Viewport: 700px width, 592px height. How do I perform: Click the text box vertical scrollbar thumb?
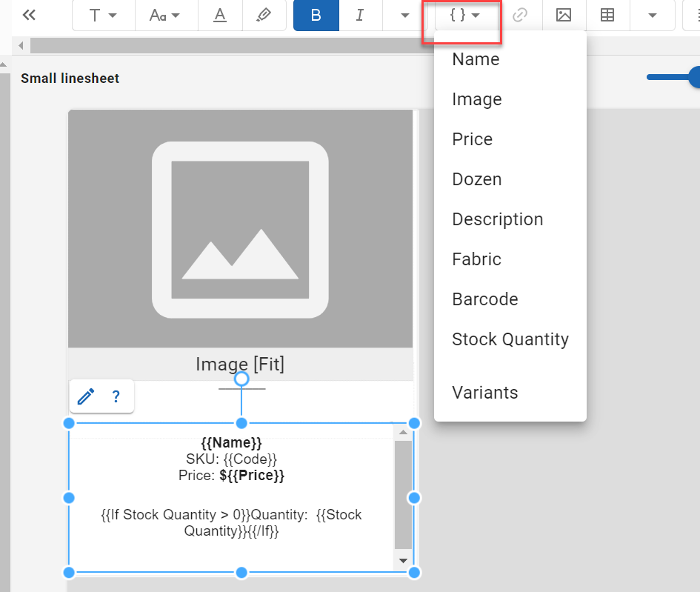tap(403, 495)
